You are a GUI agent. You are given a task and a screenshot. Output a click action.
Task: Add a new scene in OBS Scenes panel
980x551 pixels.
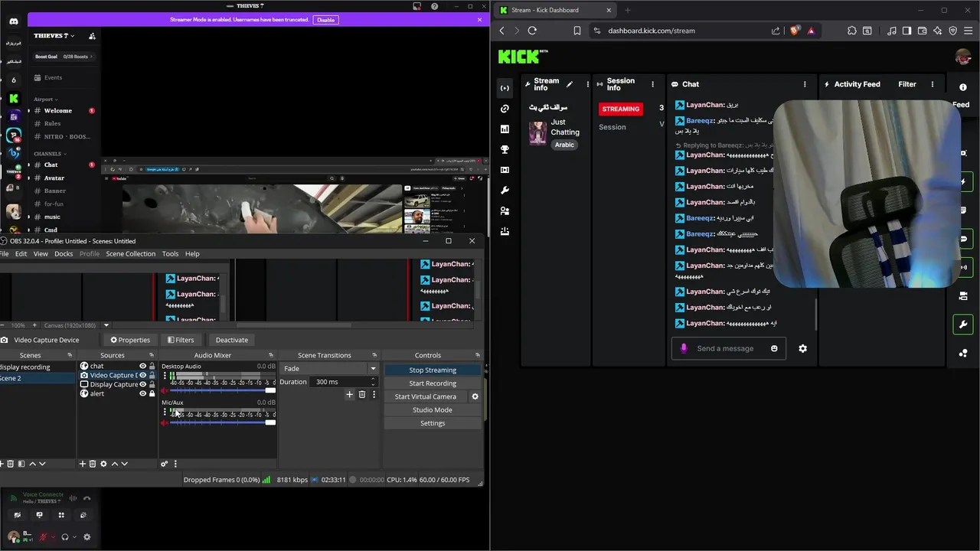coord(2,464)
